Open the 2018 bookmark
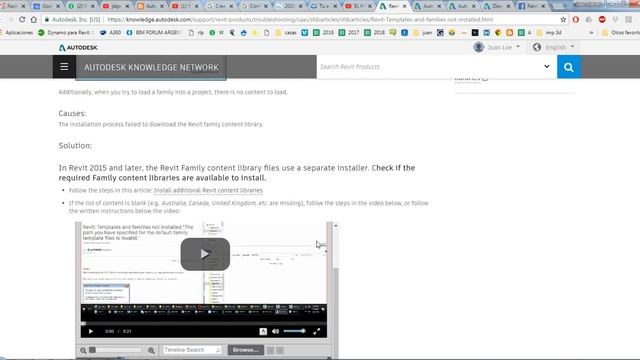Viewport: 640px width, 360px height. click(x=375, y=32)
